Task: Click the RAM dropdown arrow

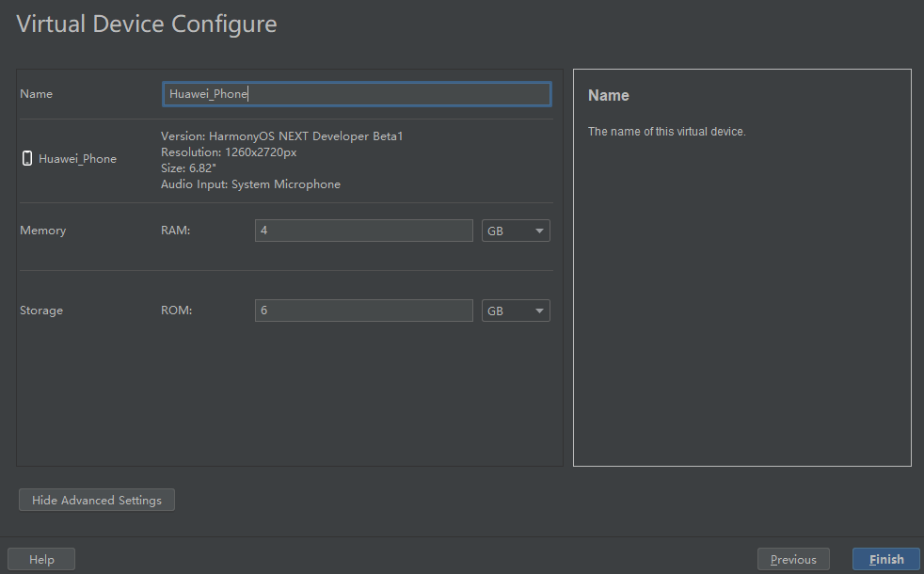Action: pyautogui.click(x=539, y=231)
